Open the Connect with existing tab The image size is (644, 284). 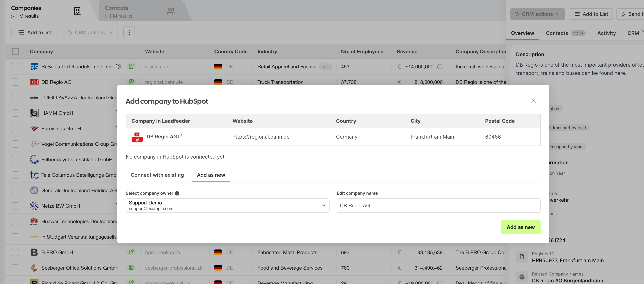click(157, 175)
